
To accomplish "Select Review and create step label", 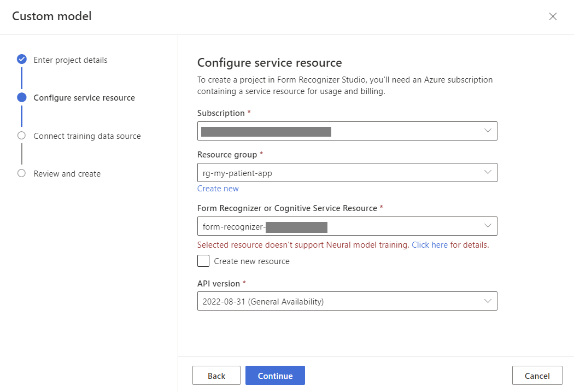I will click(67, 174).
